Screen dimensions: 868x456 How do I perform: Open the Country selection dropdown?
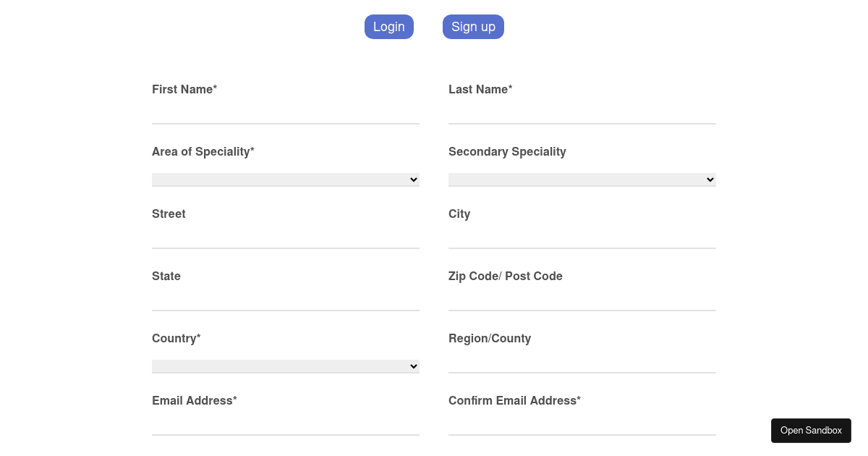click(x=285, y=366)
